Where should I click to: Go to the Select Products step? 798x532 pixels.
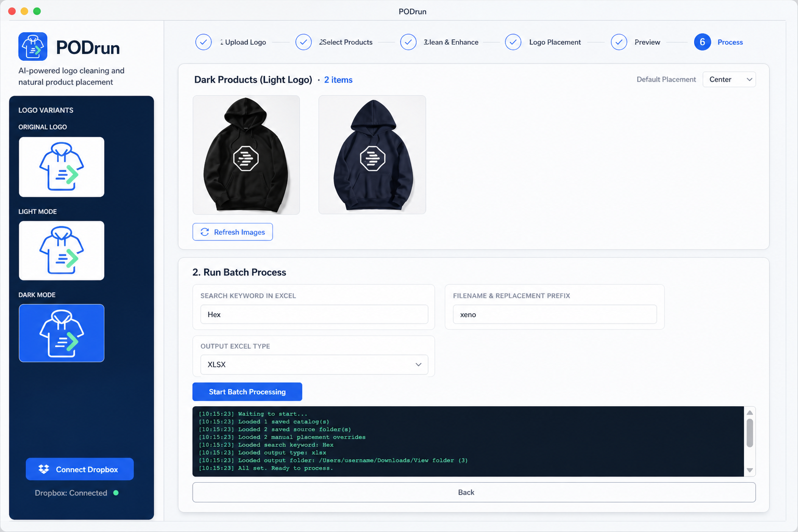tap(346, 42)
